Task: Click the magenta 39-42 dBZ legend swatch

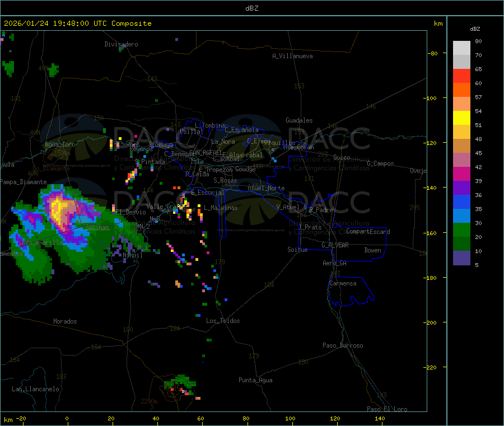Action: click(461, 174)
